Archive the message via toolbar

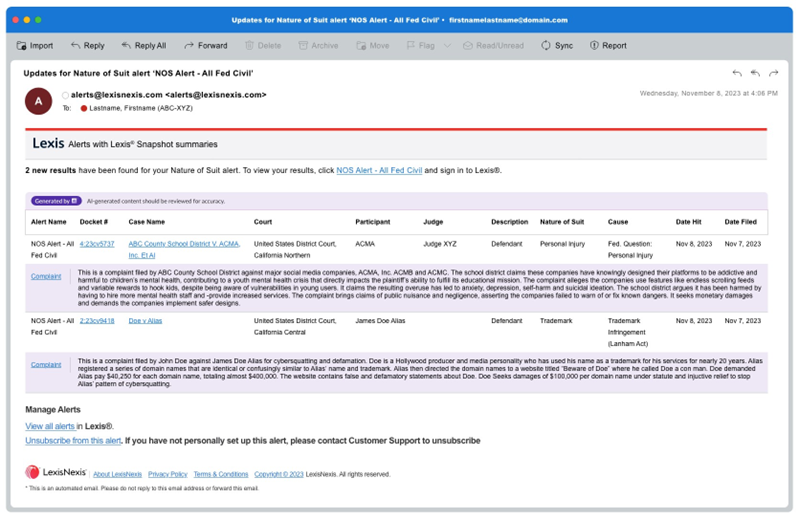[318, 45]
